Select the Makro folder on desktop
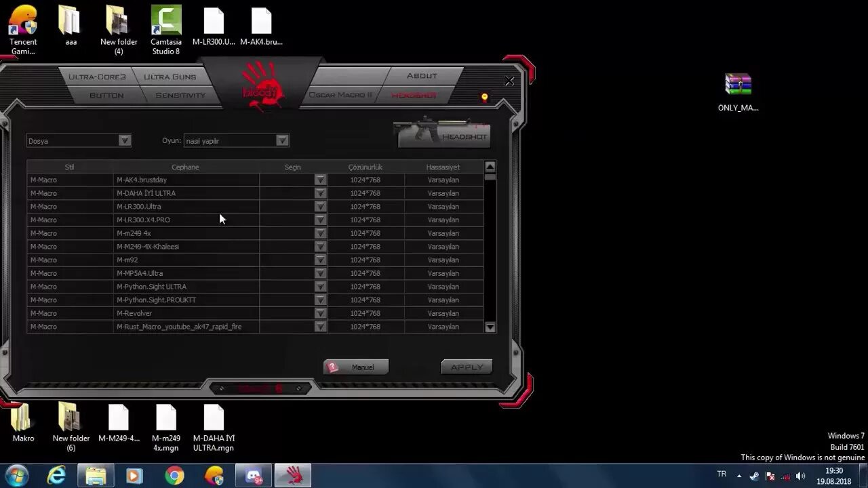The image size is (868, 488). pyautogui.click(x=23, y=422)
